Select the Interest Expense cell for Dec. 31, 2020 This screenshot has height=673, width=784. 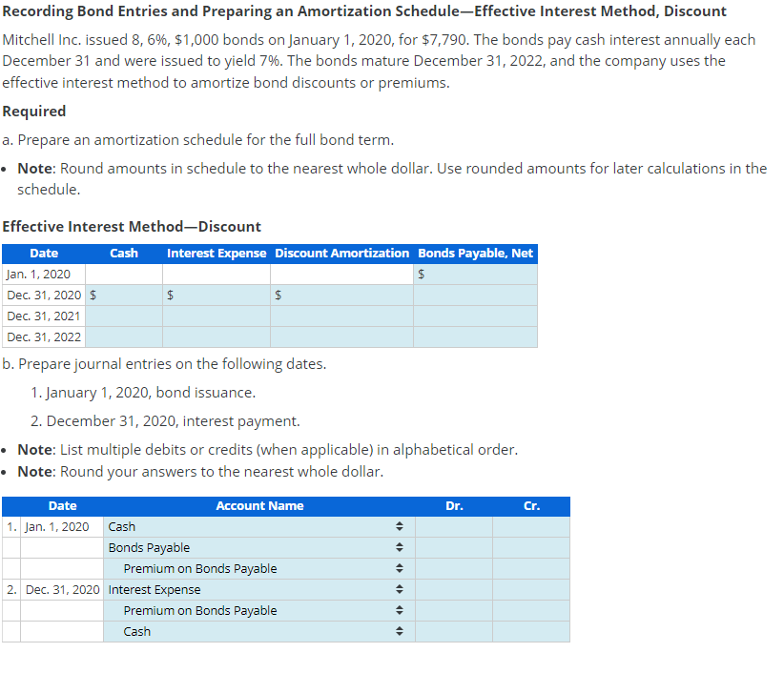coord(215,295)
